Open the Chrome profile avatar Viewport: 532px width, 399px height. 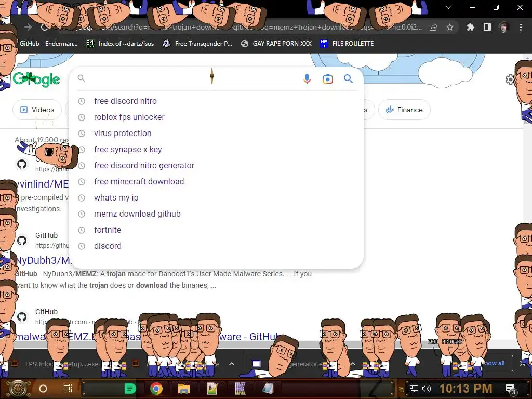(x=503, y=27)
